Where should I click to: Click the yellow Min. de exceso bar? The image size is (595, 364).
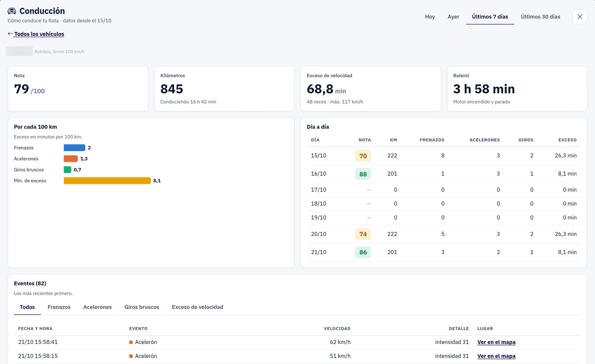tap(107, 181)
